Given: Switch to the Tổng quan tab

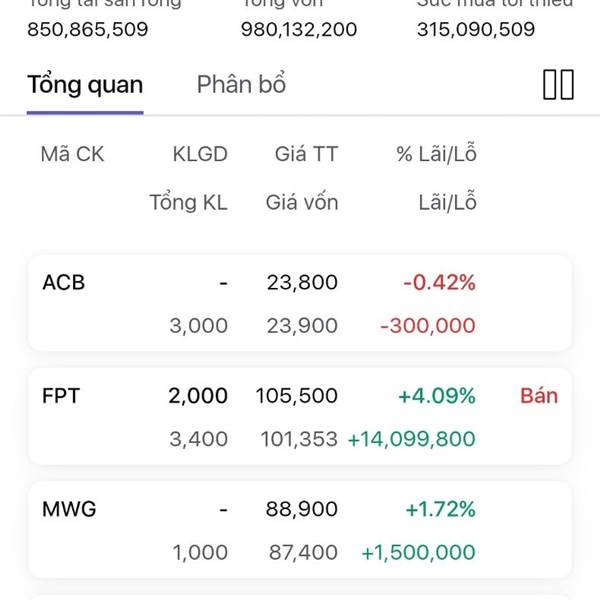Looking at the screenshot, I should [85, 85].
